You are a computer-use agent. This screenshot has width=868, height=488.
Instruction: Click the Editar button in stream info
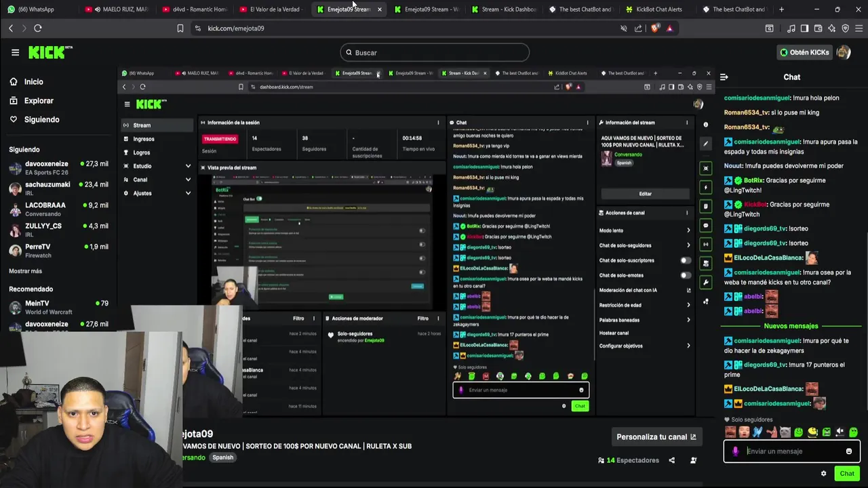coord(645,194)
